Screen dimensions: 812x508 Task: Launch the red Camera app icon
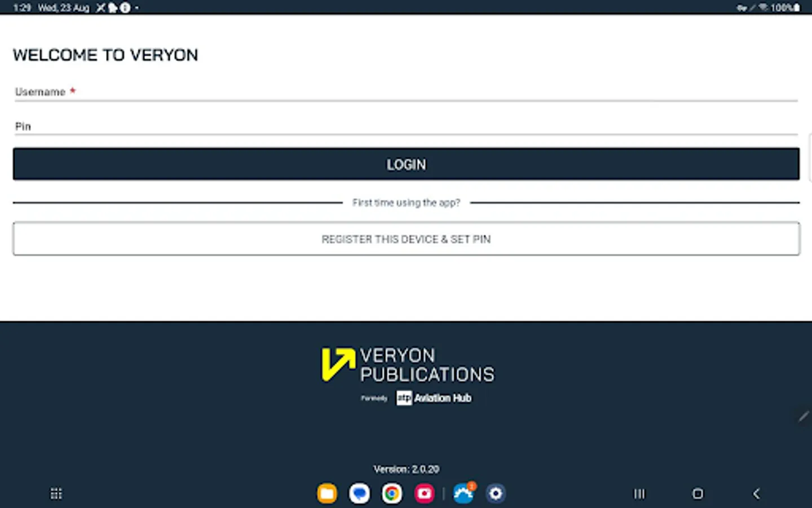pyautogui.click(x=425, y=494)
